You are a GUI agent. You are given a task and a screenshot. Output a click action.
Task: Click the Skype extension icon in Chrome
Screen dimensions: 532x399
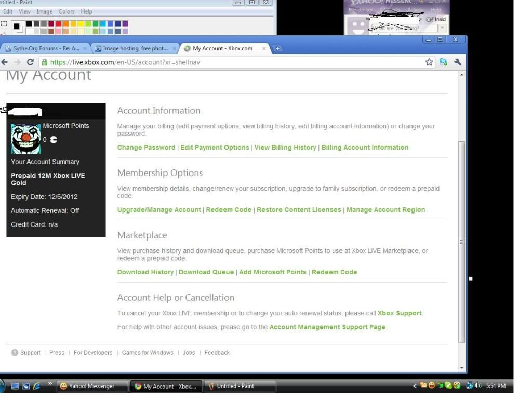(443, 62)
